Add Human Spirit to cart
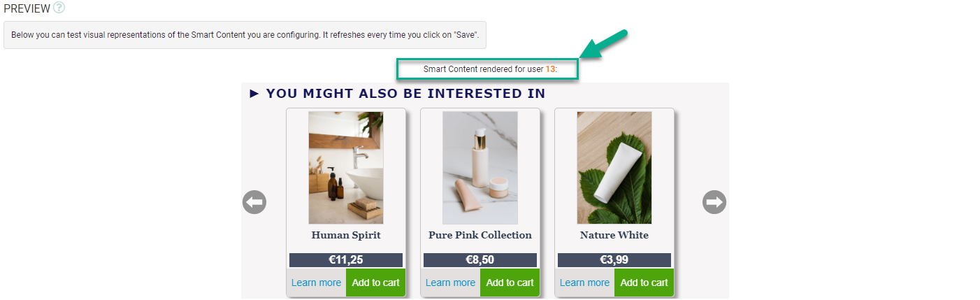 coord(376,283)
